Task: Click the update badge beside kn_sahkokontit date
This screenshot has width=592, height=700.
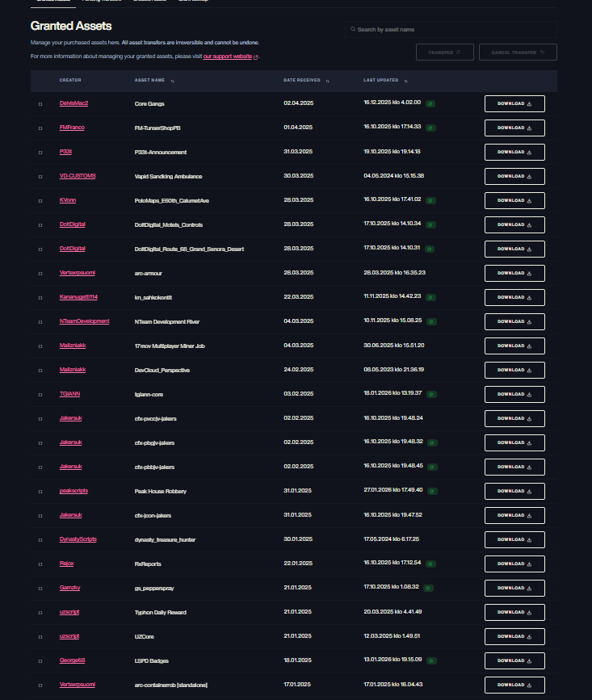Action: point(430,298)
